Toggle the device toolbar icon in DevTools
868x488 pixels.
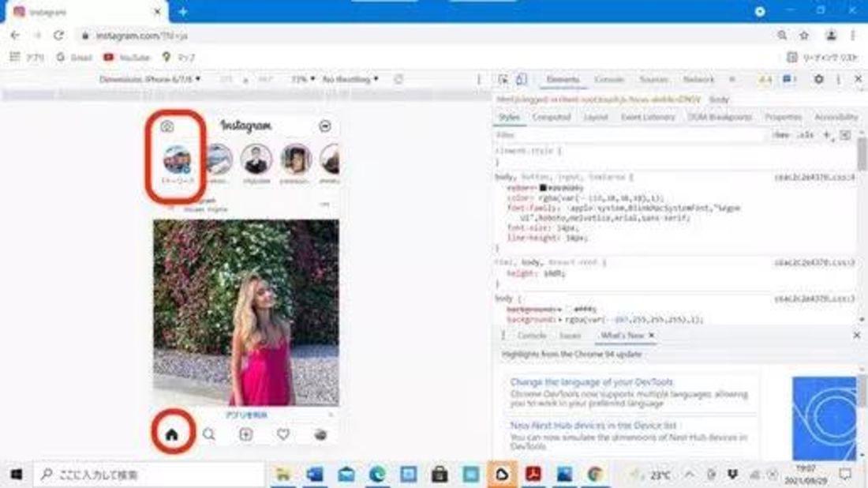(521, 80)
